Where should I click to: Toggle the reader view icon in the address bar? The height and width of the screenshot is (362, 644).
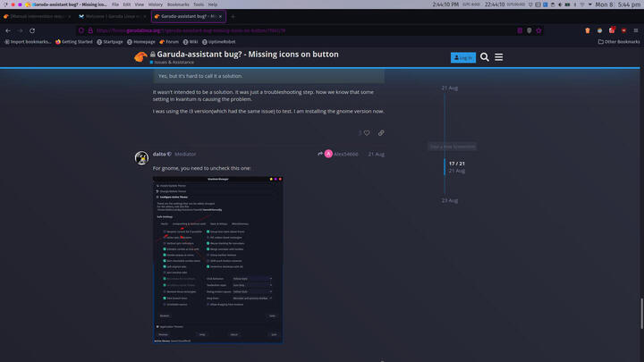[x=520, y=30]
